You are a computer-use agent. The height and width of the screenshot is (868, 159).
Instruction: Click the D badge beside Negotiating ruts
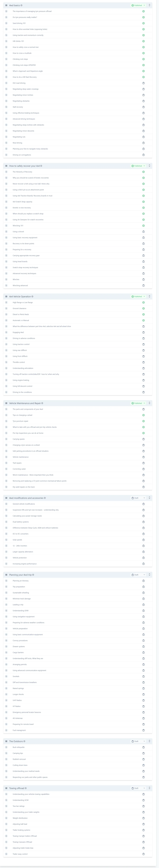(x=6, y=137)
